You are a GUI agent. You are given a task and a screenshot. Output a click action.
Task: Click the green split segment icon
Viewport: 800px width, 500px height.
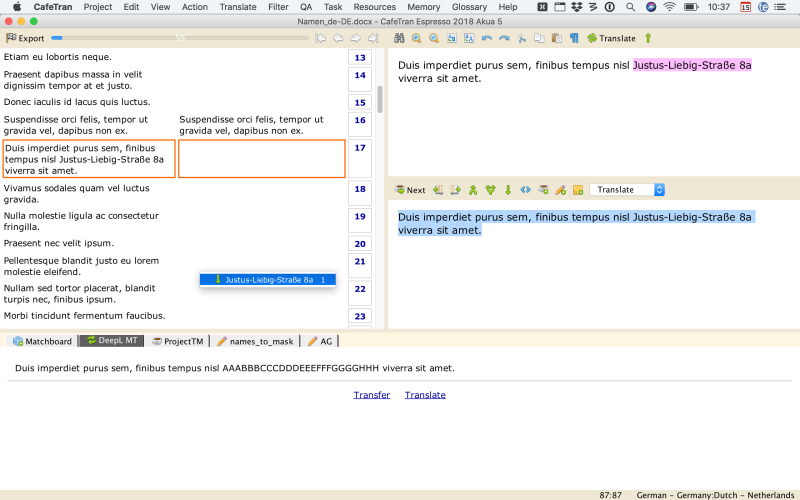tap(490, 190)
